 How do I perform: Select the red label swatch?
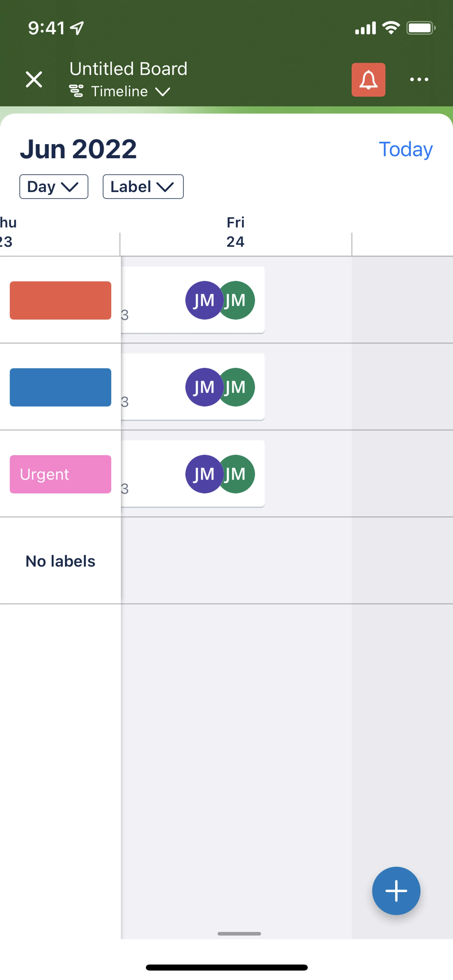[61, 300]
